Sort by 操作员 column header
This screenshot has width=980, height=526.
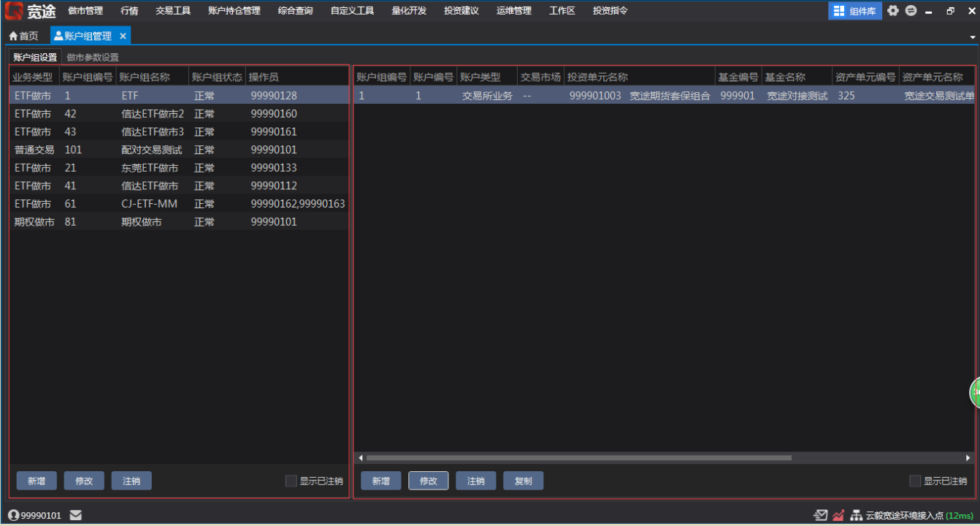click(297, 77)
